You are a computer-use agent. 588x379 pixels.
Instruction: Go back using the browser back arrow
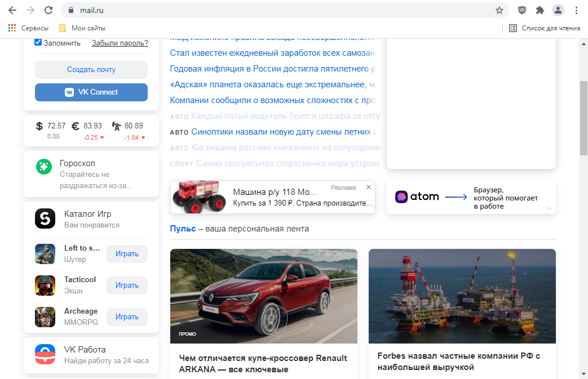(x=12, y=10)
